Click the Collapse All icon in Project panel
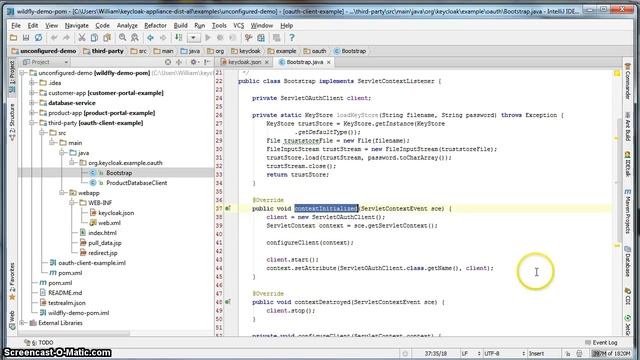The width and height of the screenshot is (640, 360). coord(179,62)
